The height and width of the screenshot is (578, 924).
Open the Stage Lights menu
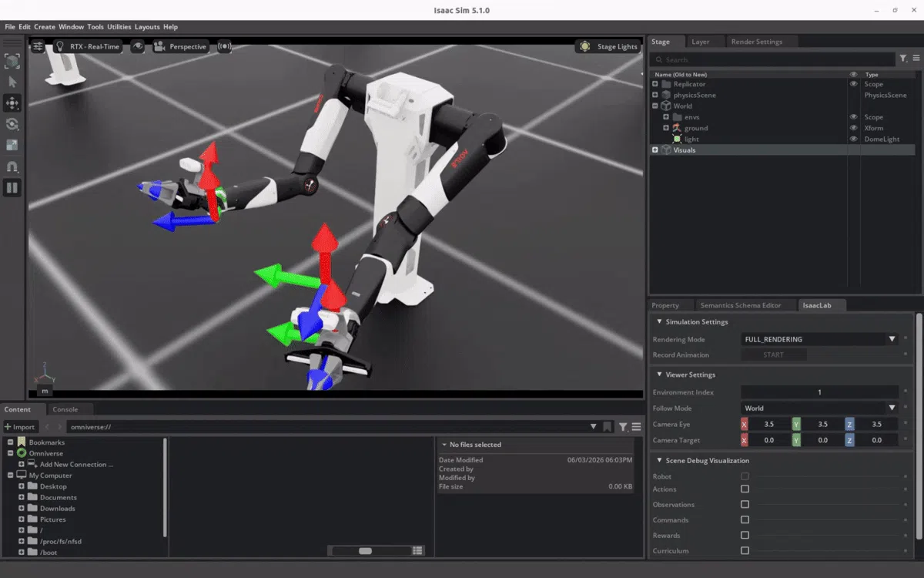tap(608, 46)
